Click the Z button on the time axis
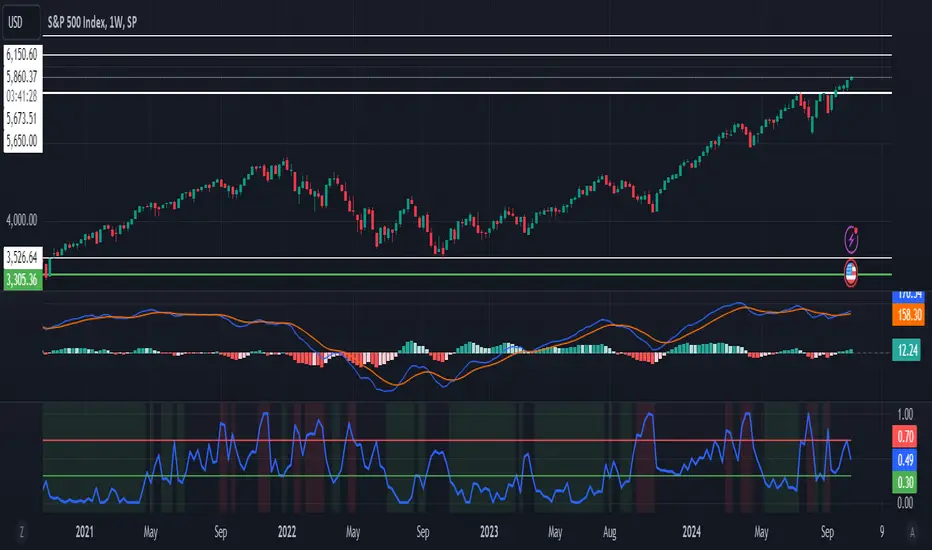Screen dimensions: 932x550 pos(22,532)
